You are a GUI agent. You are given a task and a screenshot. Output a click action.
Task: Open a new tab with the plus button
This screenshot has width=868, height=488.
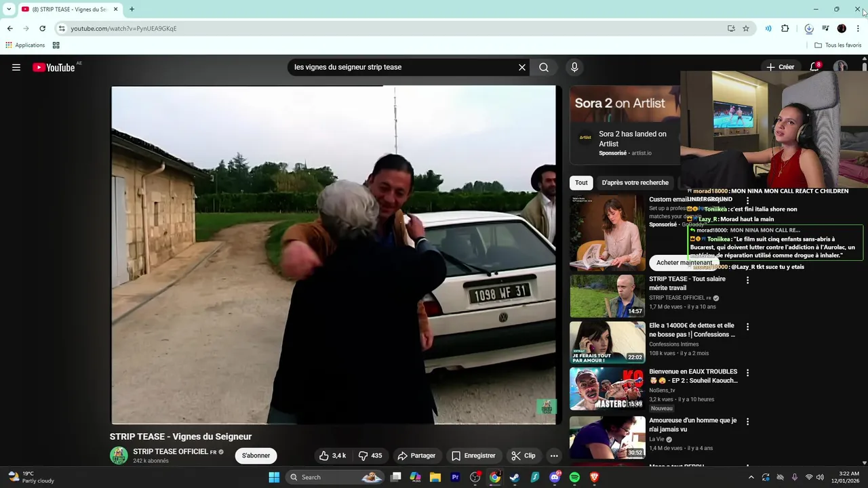click(x=132, y=9)
